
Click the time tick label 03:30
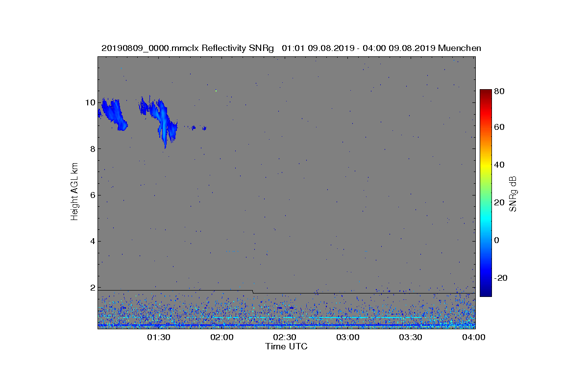pos(410,338)
